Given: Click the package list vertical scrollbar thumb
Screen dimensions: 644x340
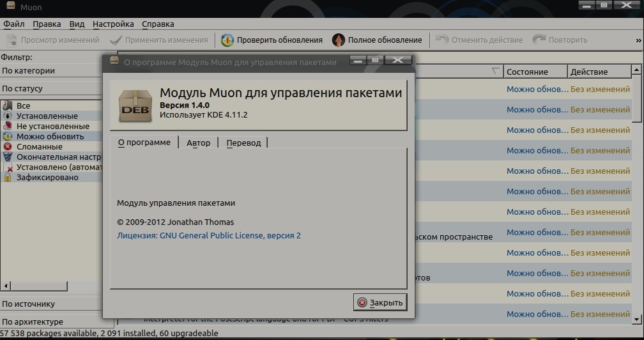Looking at the screenshot, I should point(637,98).
